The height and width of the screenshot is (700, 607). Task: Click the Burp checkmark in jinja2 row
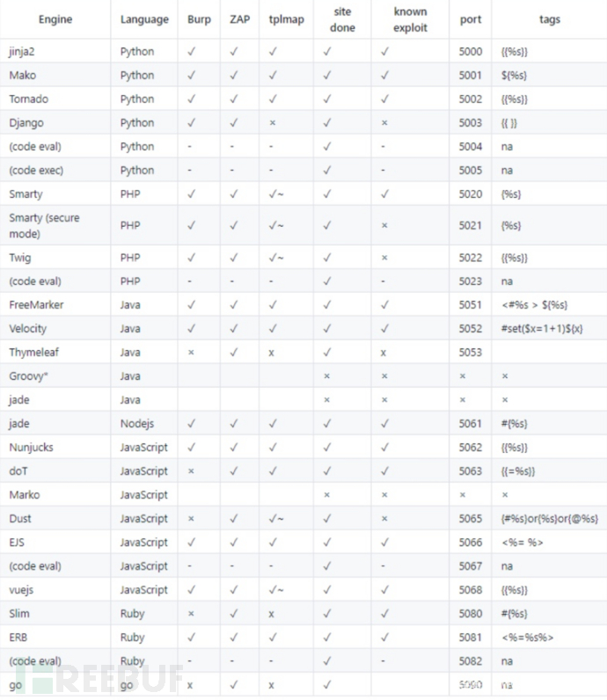[193, 52]
